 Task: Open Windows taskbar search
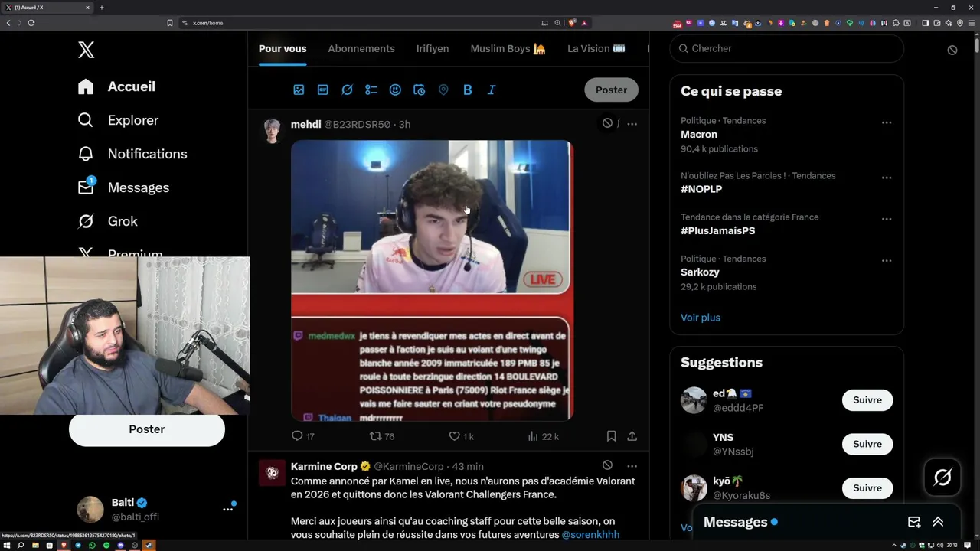21,545
